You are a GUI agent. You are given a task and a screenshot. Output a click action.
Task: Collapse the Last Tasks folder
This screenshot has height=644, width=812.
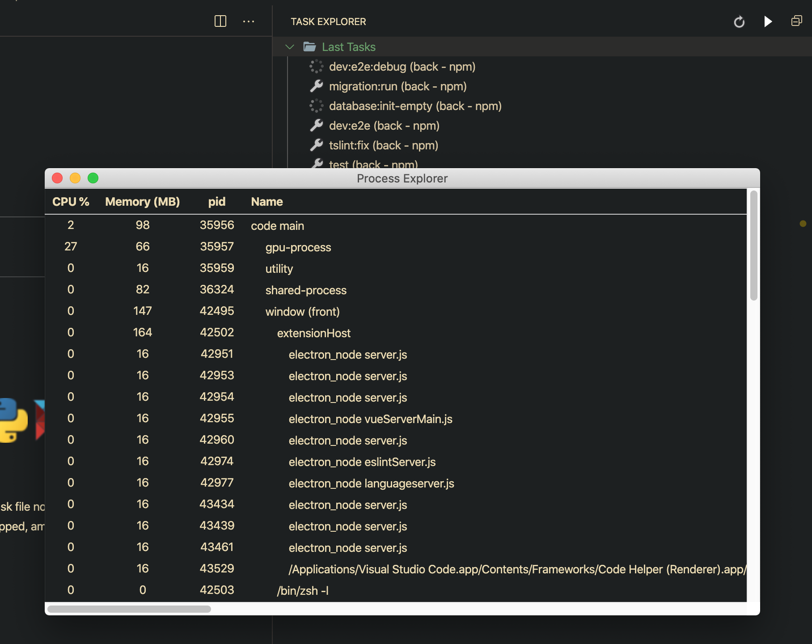289,47
